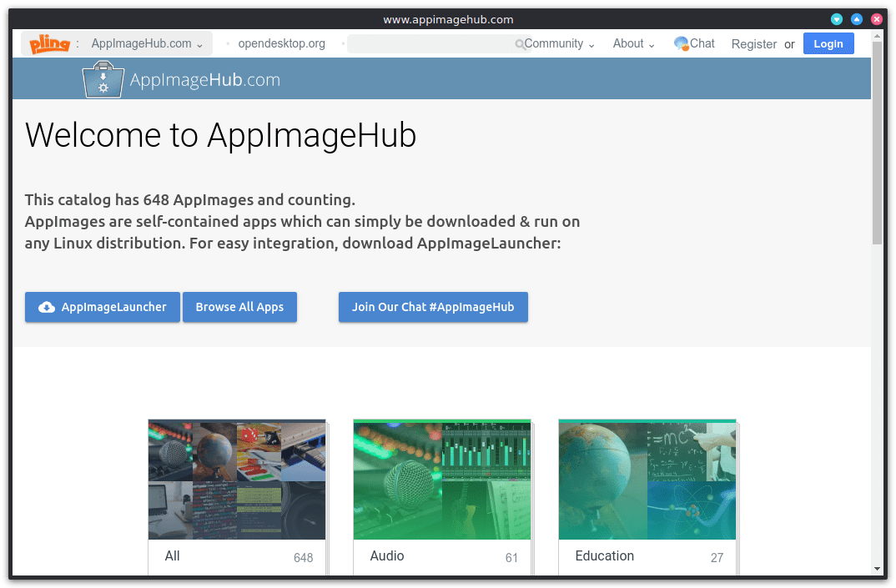
Task: Open the Education category thumbnail
Action: (x=647, y=480)
